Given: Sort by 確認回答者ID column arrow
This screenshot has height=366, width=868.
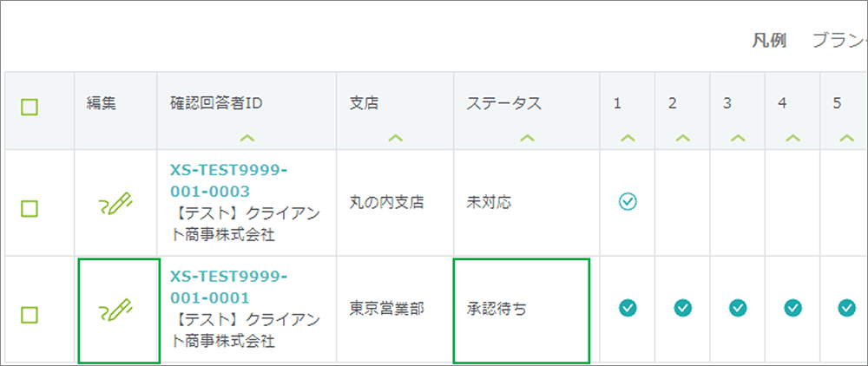Looking at the screenshot, I should [x=247, y=137].
